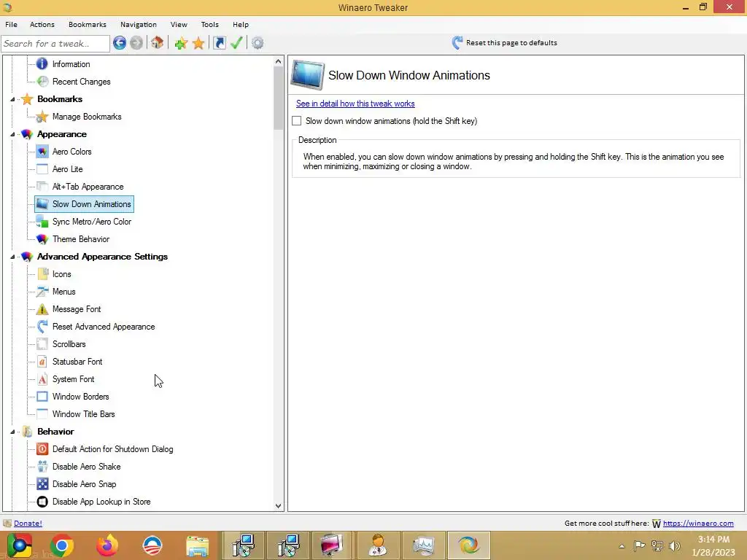Click the tree scrollbar up arrow
This screenshot has height=560, width=747.
click(x=279, y=61)
